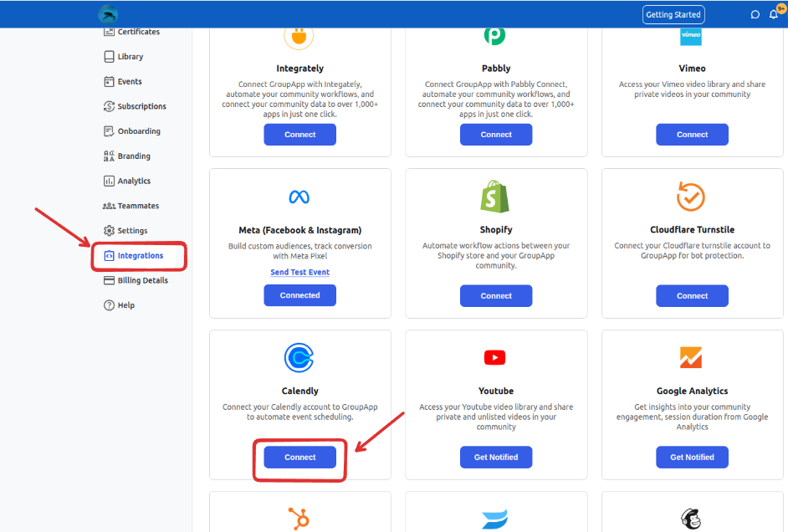Click the Youtube play logo
The width and height of the screenshot is (788, 532).
pyautogui.click(x=495, y=358)
